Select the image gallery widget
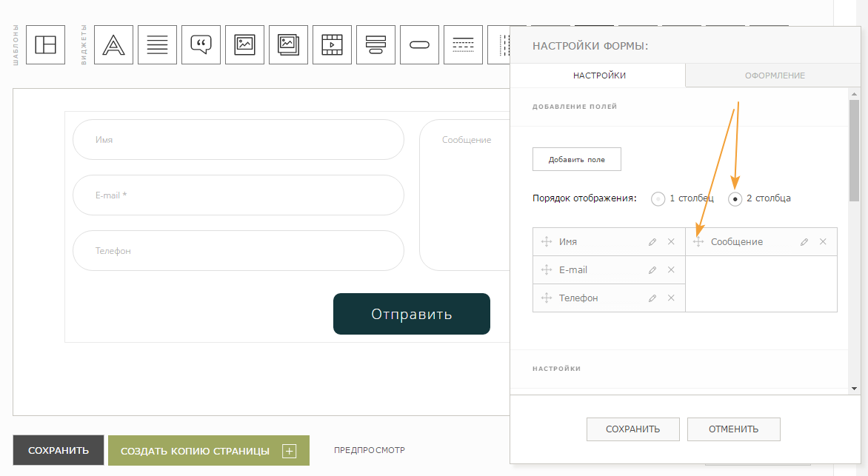This screenshot has width=868, height=476. [288, 45]
